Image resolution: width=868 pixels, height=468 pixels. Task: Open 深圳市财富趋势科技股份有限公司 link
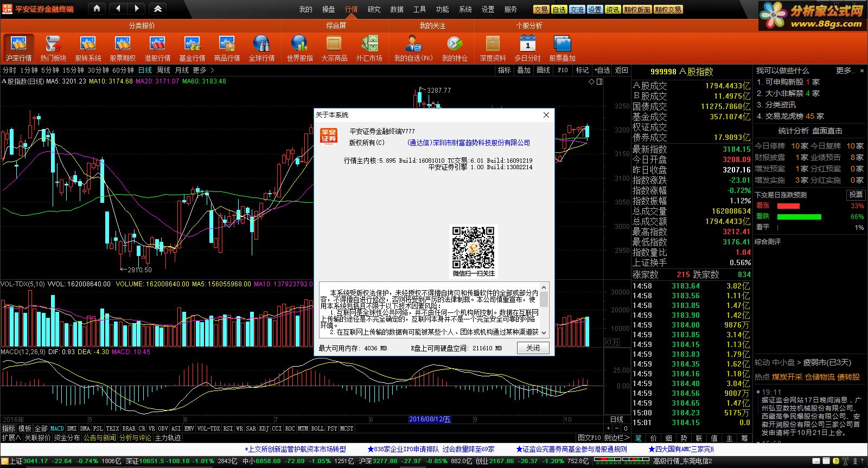469,143
